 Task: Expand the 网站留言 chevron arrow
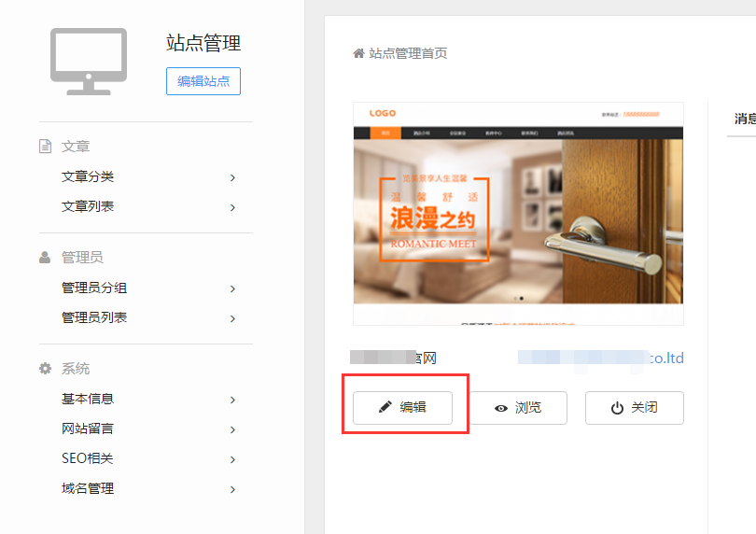(x=232, y=429)
